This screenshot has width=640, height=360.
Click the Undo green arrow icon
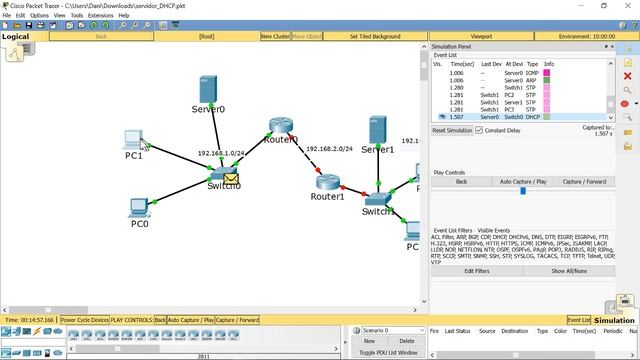click(x=94, y=25)
